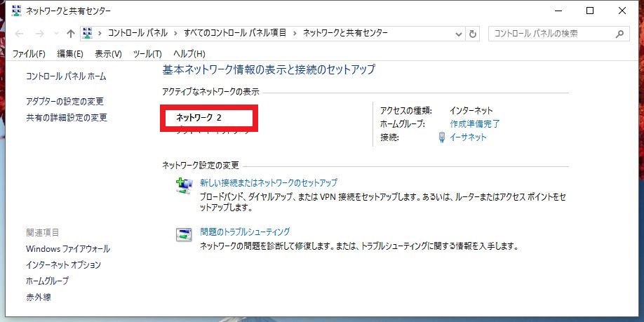Open 編集(E) menu
Image resolution: width=644 pixels, height=322 pixels.
pos(70,54)
